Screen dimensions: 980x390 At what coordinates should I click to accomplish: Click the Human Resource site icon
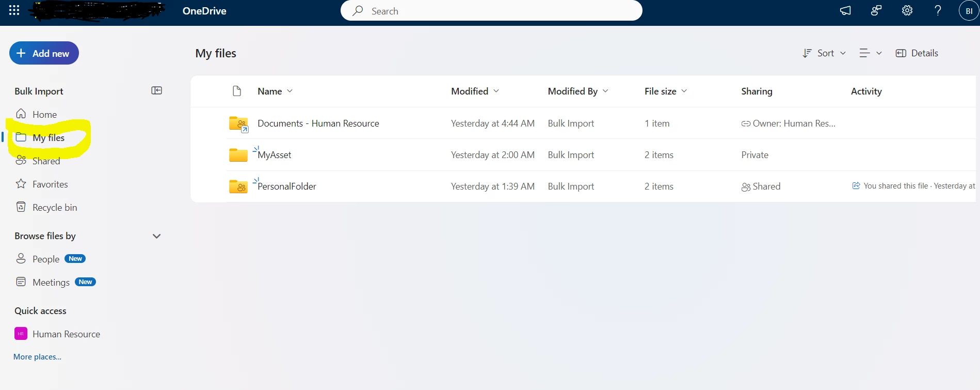[21, 334]
